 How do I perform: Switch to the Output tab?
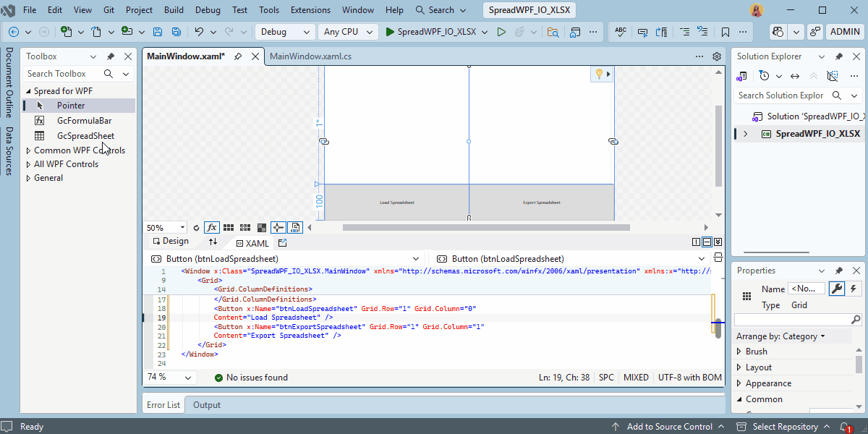(207, 405)
